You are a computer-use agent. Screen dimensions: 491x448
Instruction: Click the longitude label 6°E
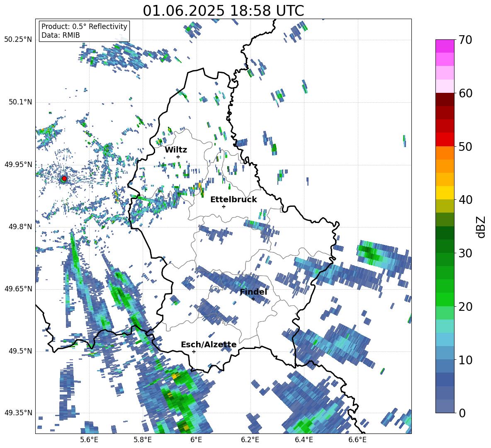[196, 440]
